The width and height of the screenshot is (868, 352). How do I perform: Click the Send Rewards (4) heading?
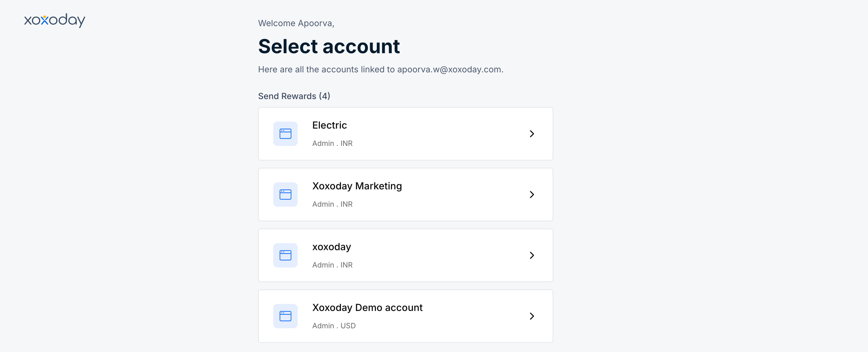click(x=294, y=96)
